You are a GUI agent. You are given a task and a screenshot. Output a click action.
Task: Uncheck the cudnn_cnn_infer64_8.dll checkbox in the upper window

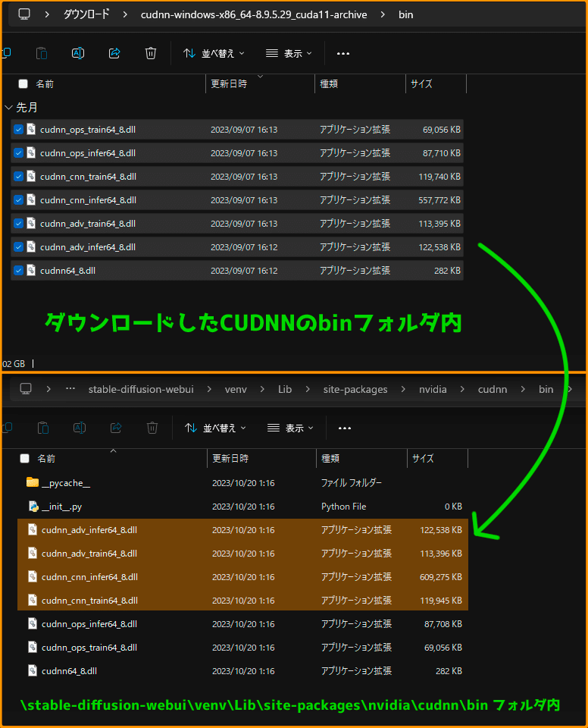point(18,200)
